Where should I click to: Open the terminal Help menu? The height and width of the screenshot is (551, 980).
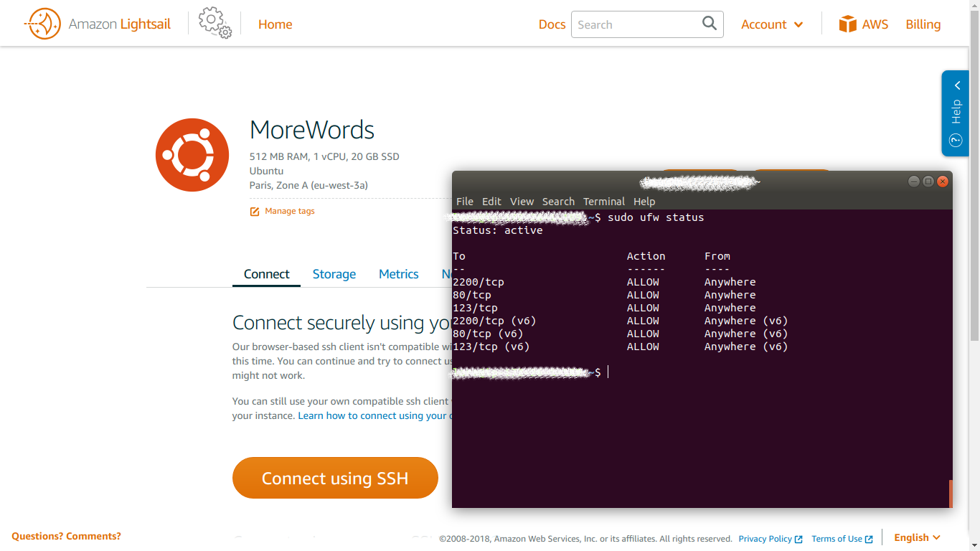[x=644, y=202]
